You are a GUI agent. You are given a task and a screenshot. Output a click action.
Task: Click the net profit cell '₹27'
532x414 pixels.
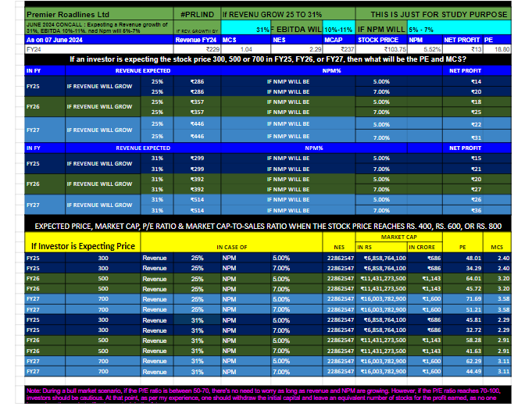pyautogui.click(x=477, y=189)
